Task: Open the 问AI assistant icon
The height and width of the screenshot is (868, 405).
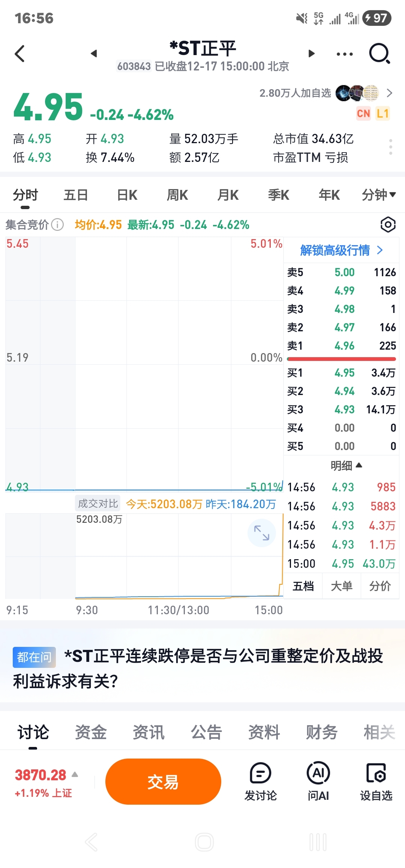Action: point(318,782)
